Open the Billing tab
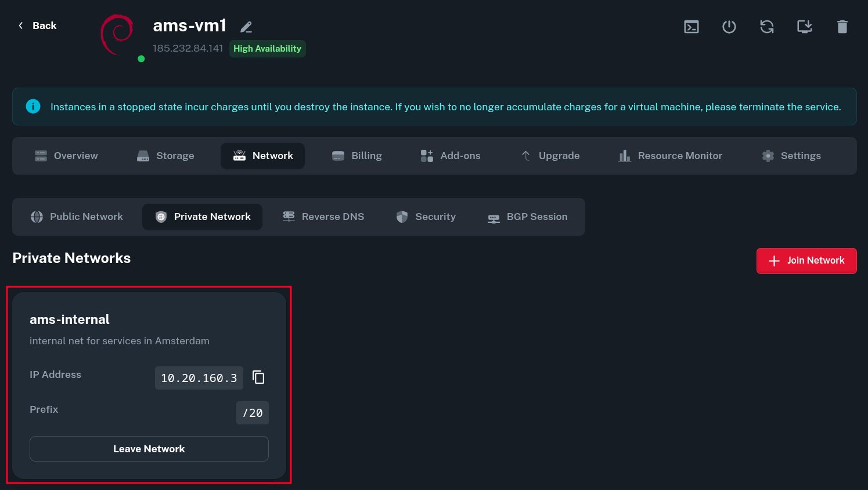This screenshot has width=868, height=490. 356,156
